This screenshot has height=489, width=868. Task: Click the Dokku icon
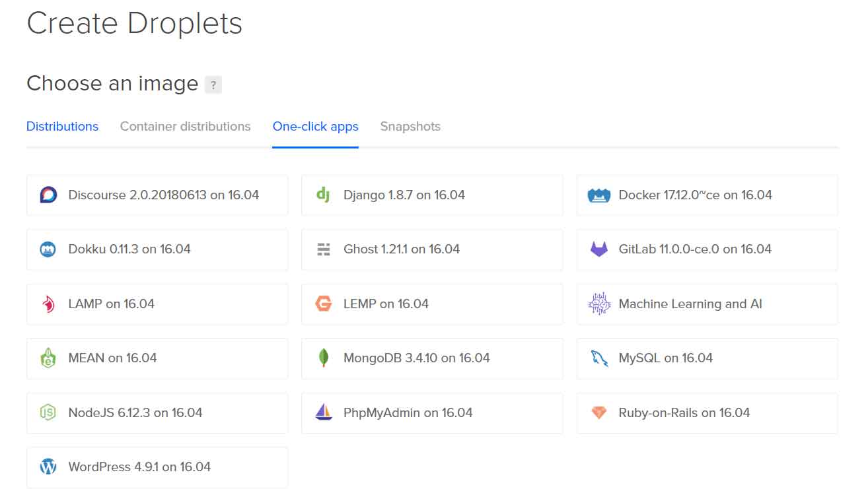(48, 249)
